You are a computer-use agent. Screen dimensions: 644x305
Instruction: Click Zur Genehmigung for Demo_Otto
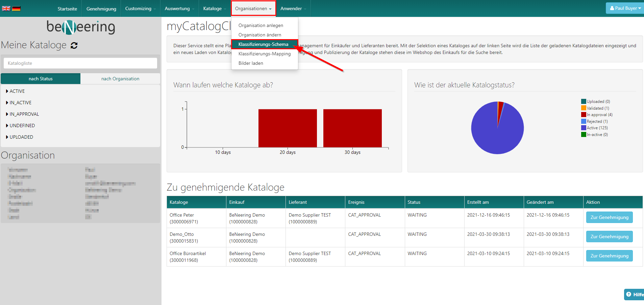pyautogui.click(x=609, y=237)
